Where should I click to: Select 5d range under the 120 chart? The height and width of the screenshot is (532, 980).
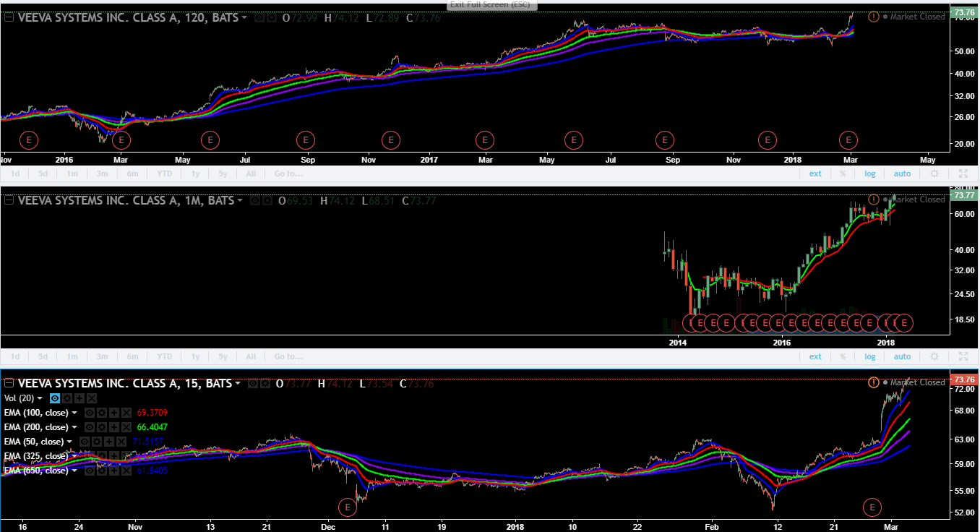click(43, 173)
